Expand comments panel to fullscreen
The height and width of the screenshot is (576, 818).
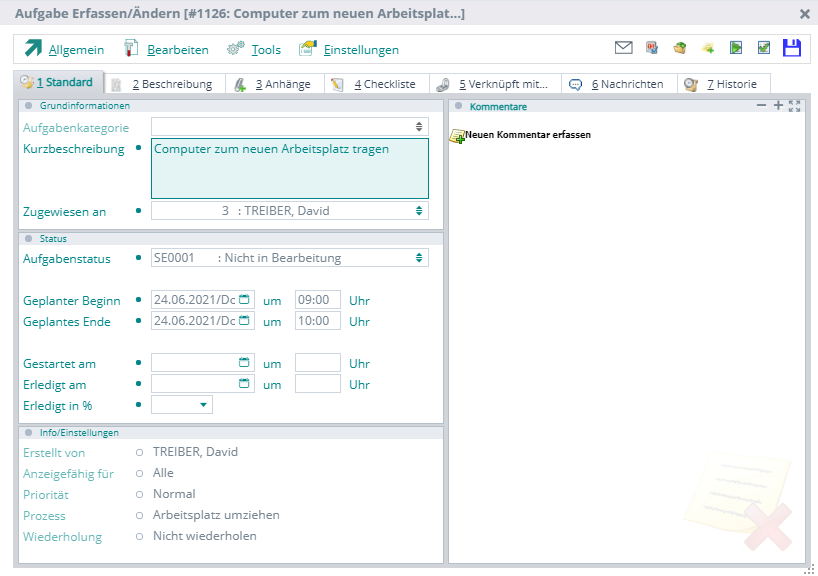(x=795, y=106)
